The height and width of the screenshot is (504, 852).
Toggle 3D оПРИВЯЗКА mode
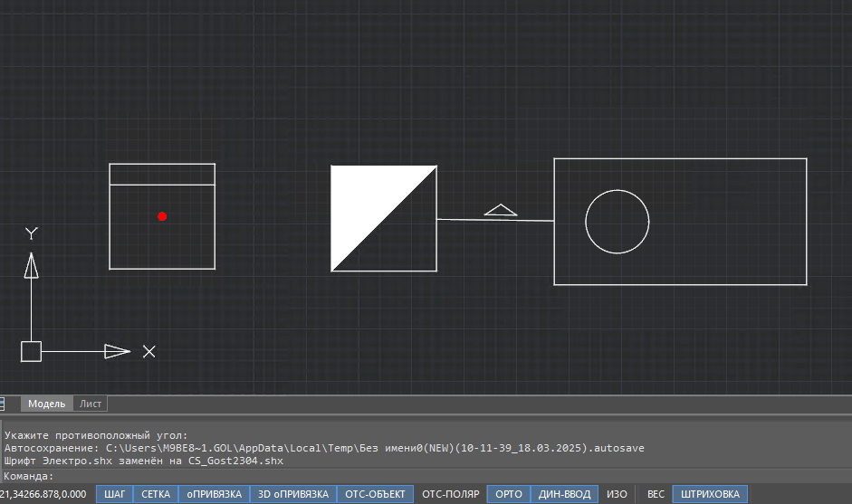click(293, 494)
